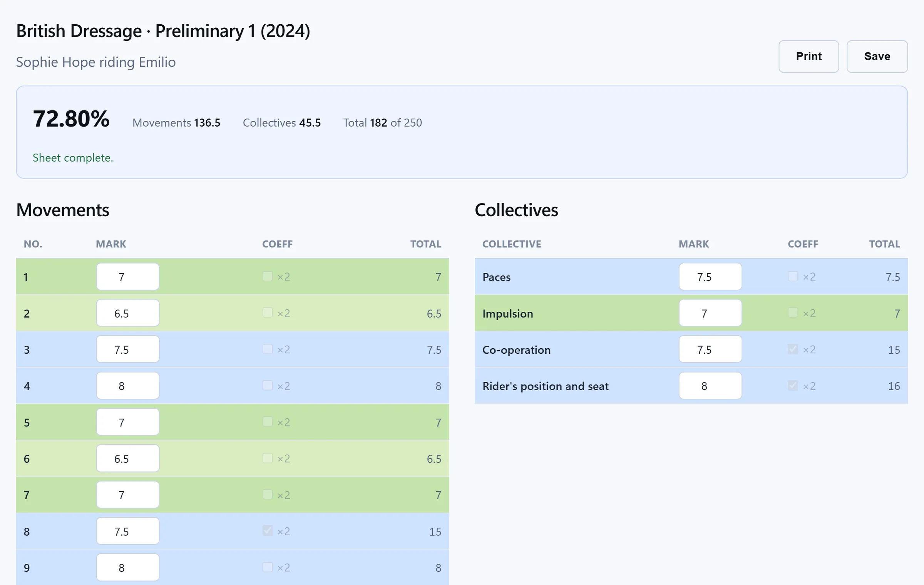
Task: Toggle ×2 coefficient for movement 6
Action: [268, 458]
